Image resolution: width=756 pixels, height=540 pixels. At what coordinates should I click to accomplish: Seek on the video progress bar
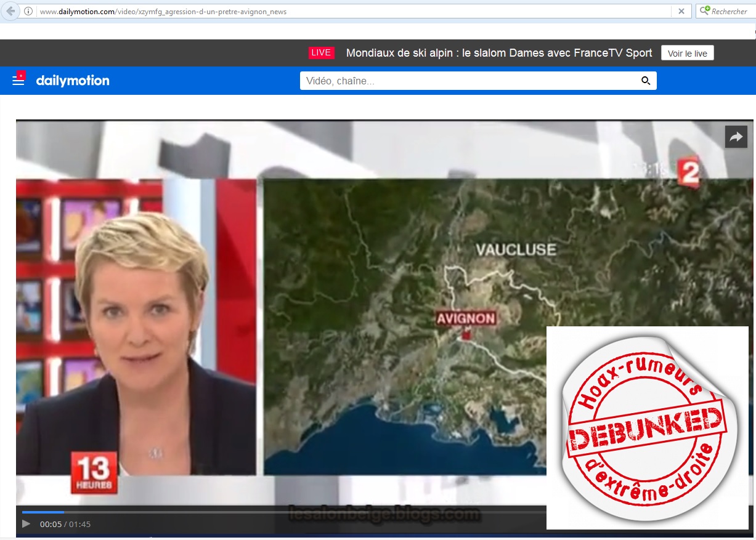click(x=284, y=512)
